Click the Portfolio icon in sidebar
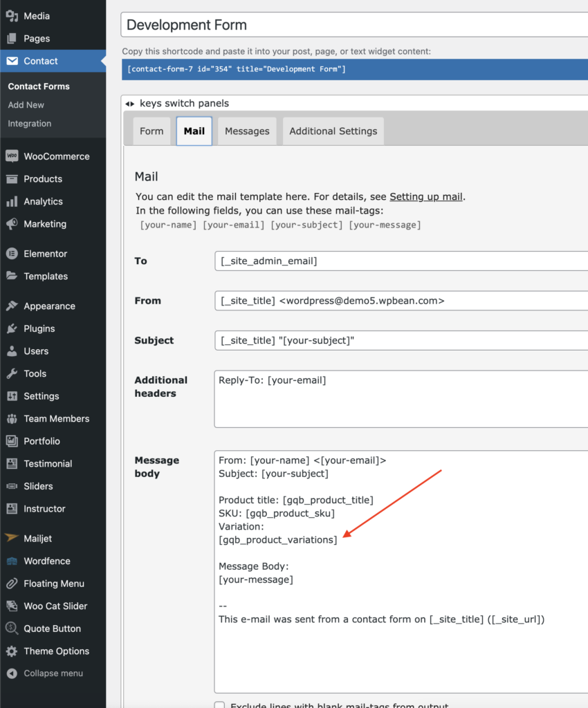 [x=12, y=441]
